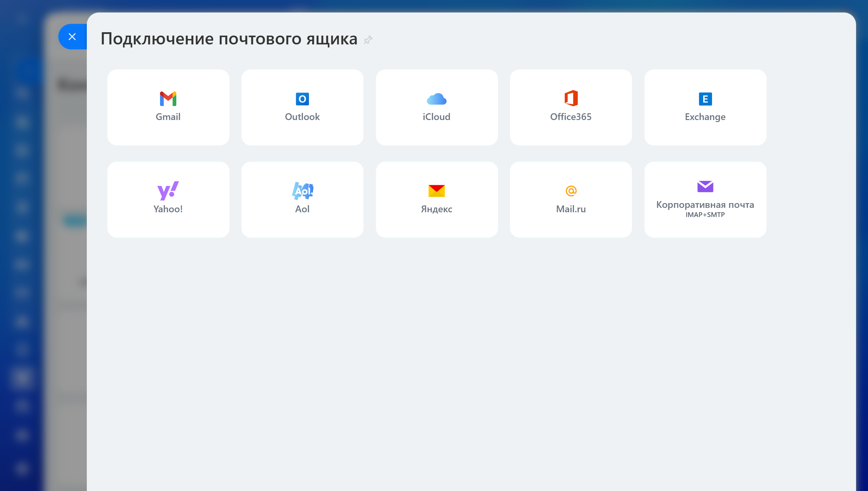The image size is (868, 491).
Task: Click the IMAP+SMTP subtitle text
Action: tap(705, 215)
